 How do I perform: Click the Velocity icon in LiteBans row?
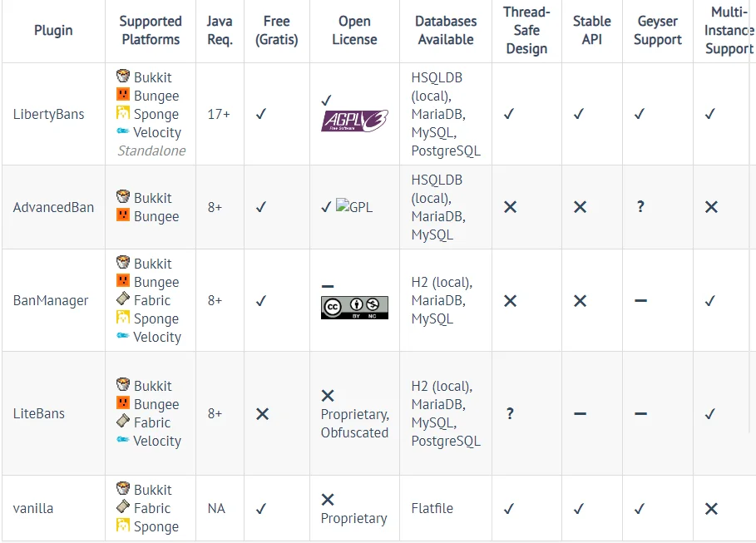point(123,441)
